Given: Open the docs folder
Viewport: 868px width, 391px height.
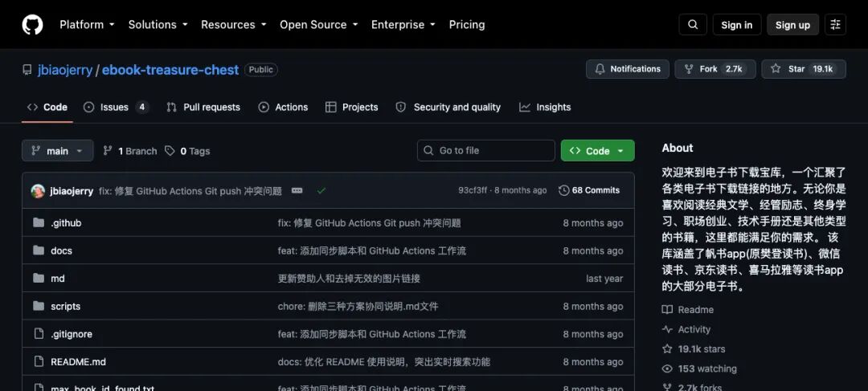Looking at the screenshot, I should coord(61,250).
